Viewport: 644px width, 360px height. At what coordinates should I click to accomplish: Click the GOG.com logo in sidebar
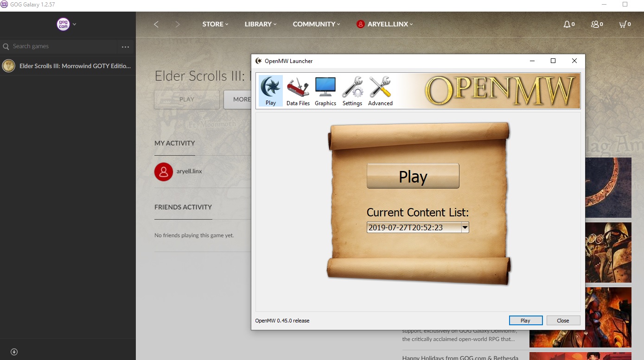coord(63,24)
